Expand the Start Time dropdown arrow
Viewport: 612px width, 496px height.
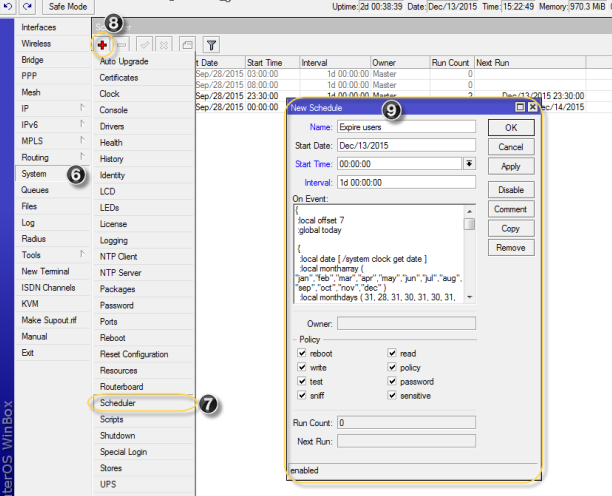coord(468,164)
